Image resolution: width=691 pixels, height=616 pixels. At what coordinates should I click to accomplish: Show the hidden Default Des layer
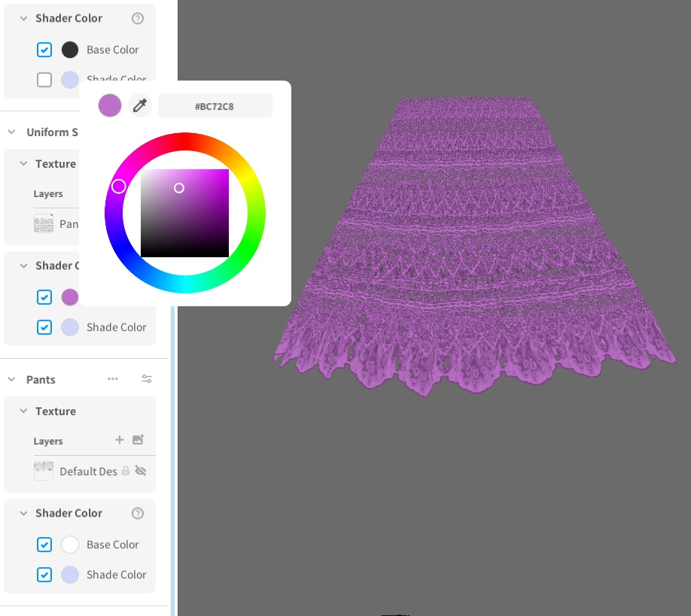coord(141,471)
